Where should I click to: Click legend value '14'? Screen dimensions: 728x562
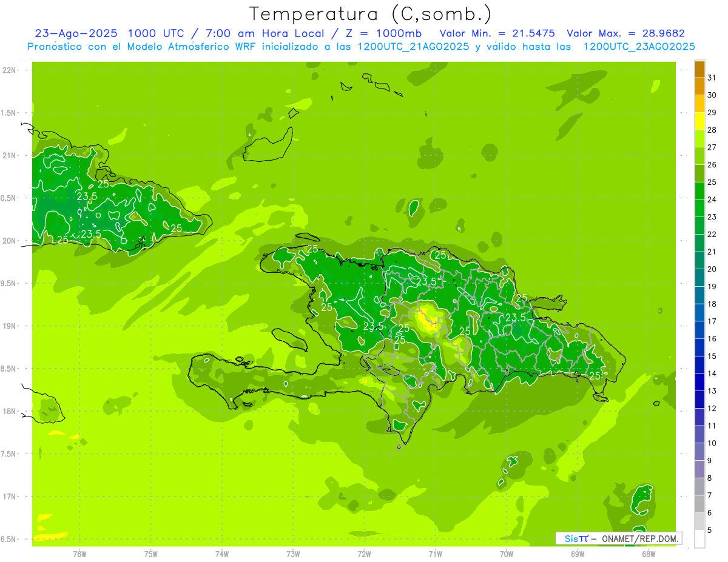tap(712, 373)
